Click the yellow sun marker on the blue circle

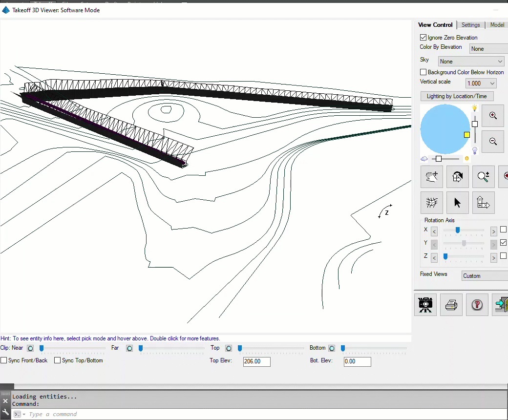(x=467, y=135)
